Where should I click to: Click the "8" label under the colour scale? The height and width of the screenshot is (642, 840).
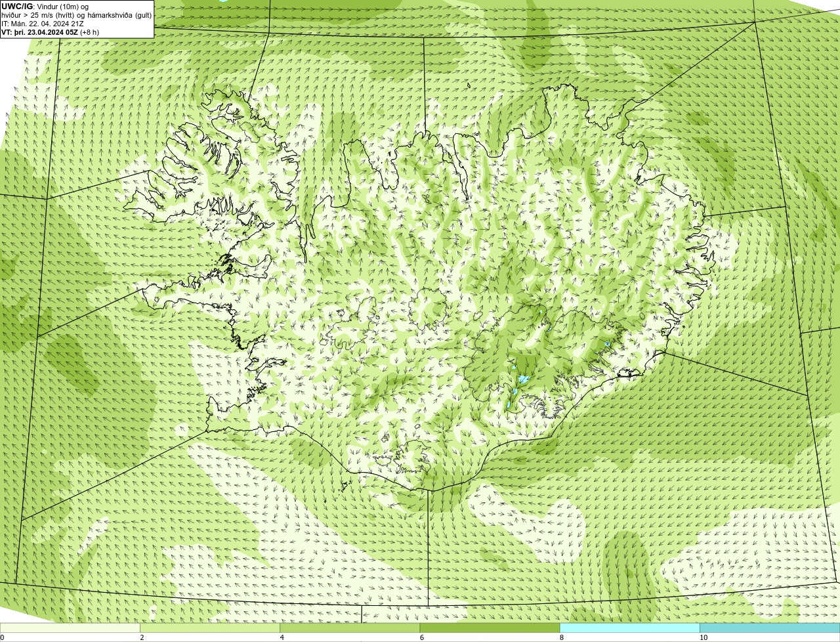pyautogui.click(x=562, y=637)
